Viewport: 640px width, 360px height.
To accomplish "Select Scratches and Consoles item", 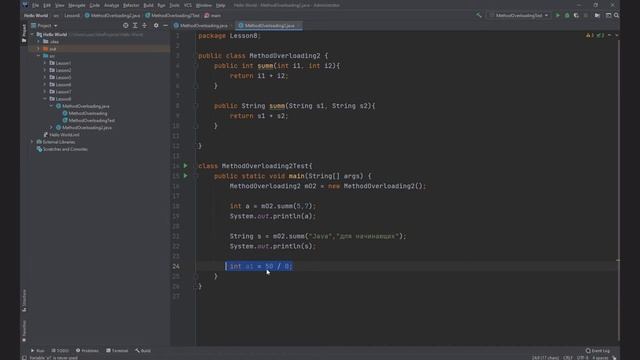I will 62,149.
